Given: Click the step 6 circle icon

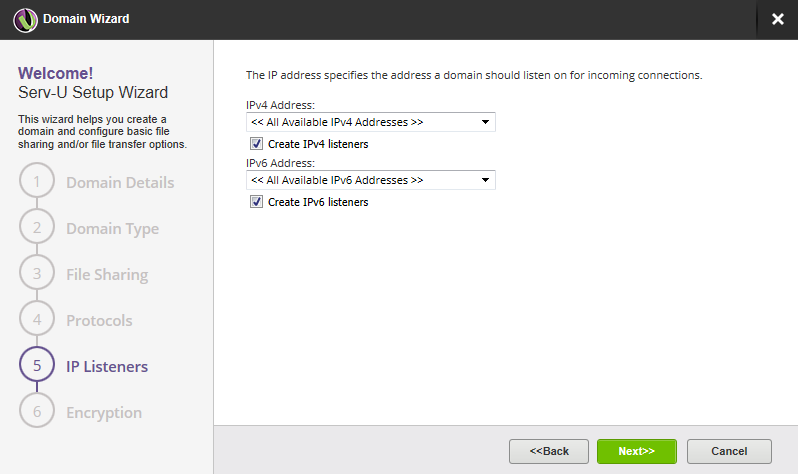Looking at the screenshot, I should (36, 412).
